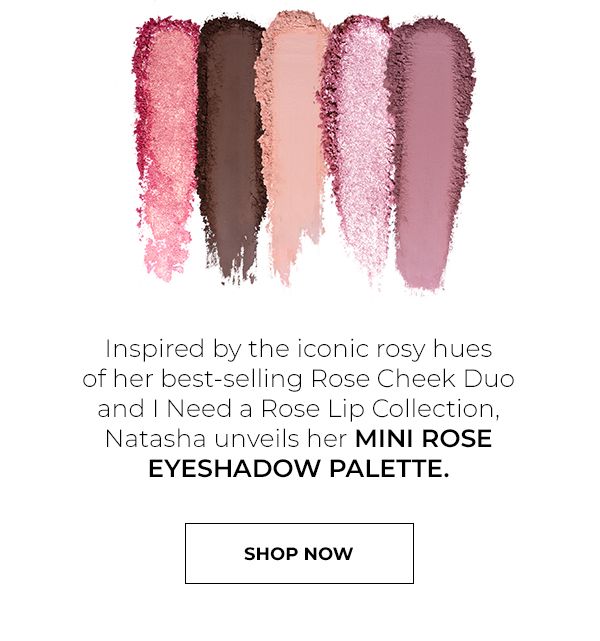
Task: Click the name Natasha in the paragraph
Action: pos(155,439)
